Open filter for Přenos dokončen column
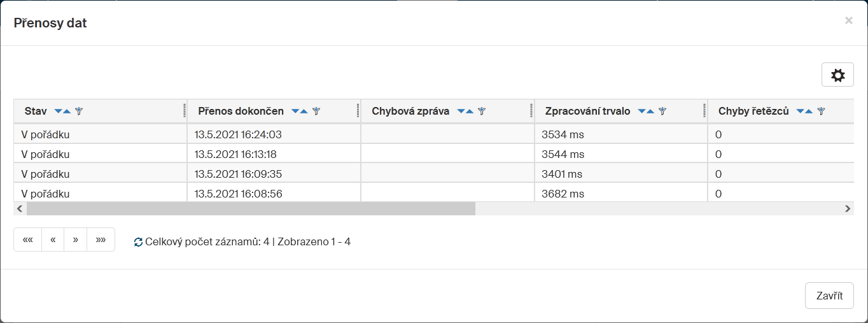This screenshot has width=868, height=323. [316, 111]
